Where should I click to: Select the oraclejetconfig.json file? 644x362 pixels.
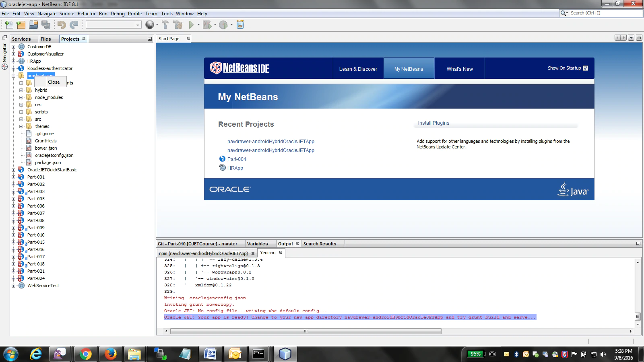tap(54, 155)
